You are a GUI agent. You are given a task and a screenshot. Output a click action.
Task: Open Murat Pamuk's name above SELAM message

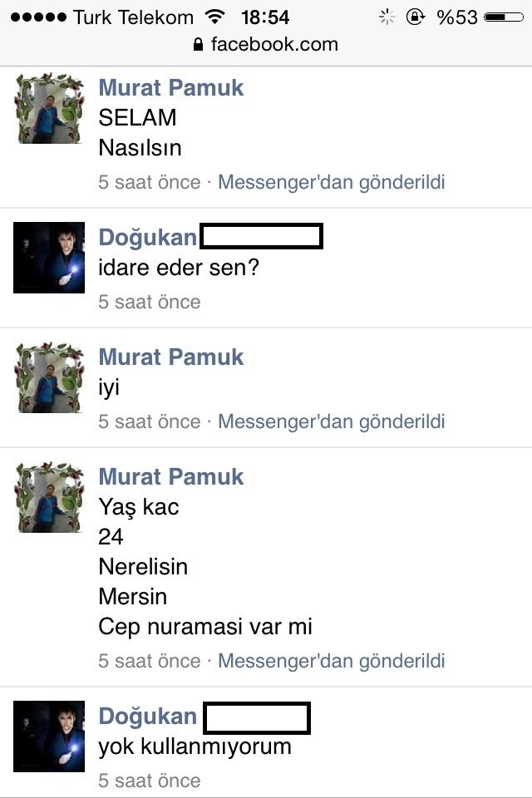(171, 87)
